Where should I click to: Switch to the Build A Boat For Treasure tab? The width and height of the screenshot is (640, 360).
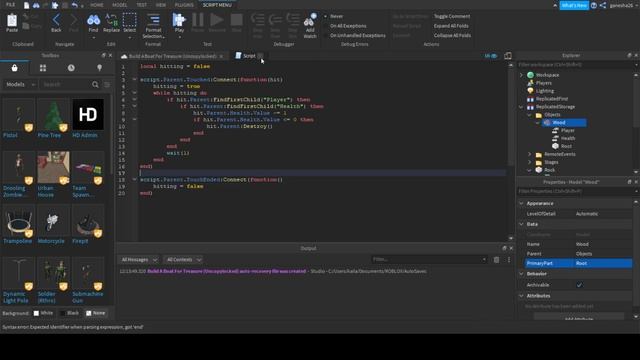tap(172, 56)
